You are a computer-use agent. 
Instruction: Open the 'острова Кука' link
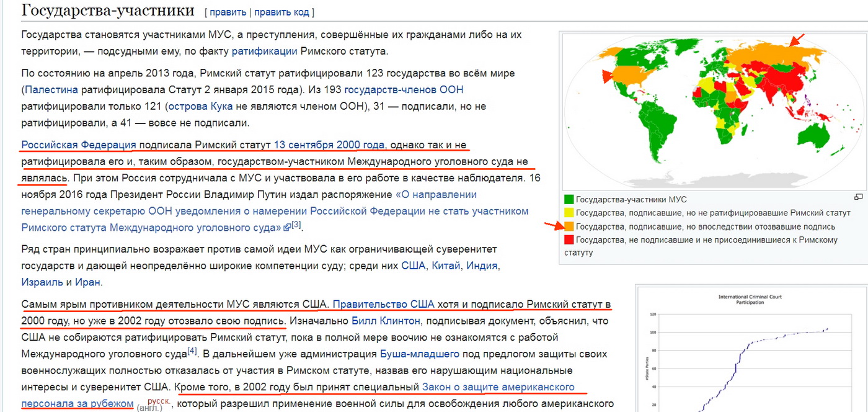coord(200,106)
